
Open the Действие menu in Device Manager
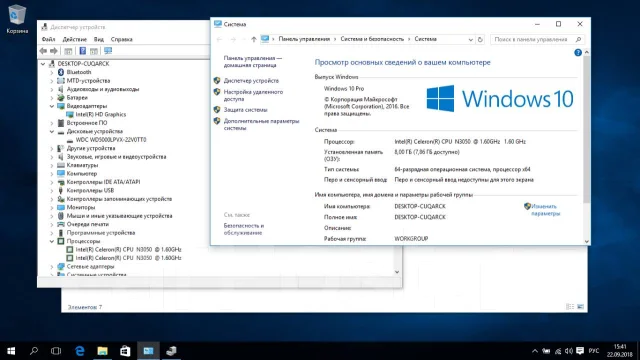click(74, 40)
